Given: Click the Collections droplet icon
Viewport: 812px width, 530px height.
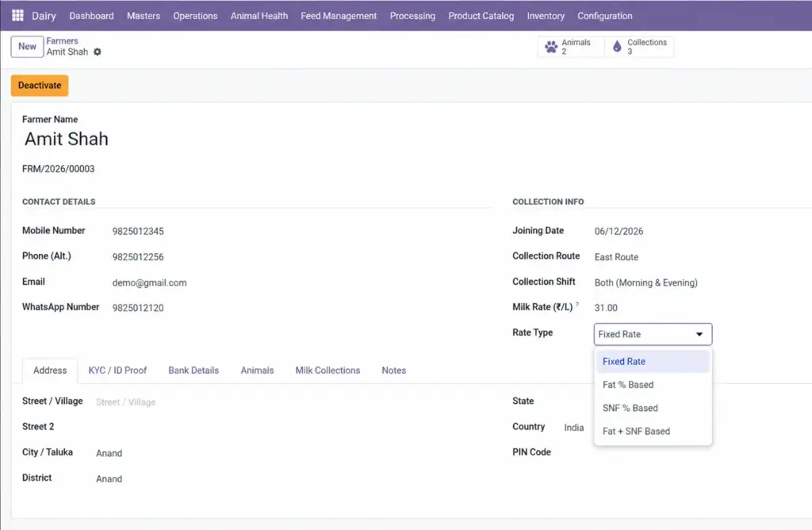Looking at the screenshot, I should click(617, 47).
